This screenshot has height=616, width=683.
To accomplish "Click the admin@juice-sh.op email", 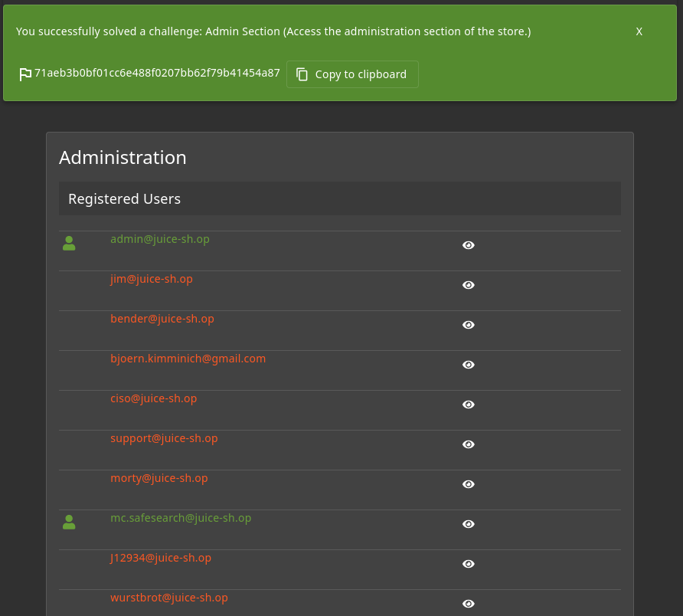I will [x=160, y=239].
